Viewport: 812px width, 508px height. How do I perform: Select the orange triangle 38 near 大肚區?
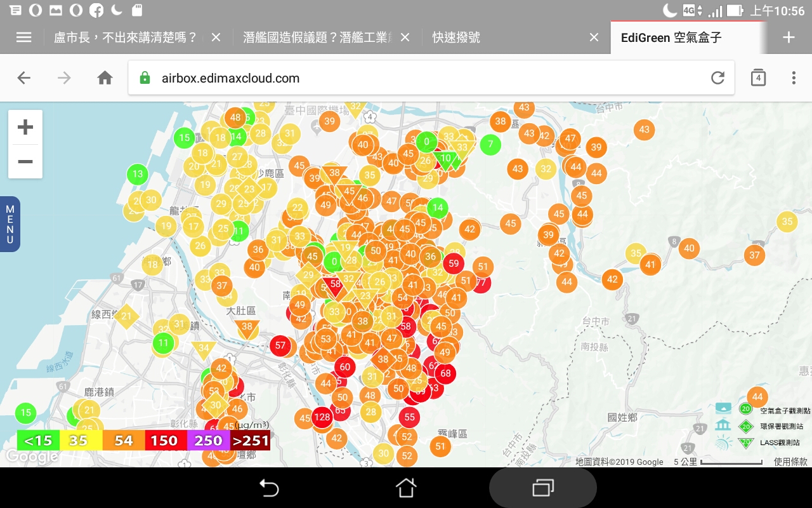click(x=247, y=328)
